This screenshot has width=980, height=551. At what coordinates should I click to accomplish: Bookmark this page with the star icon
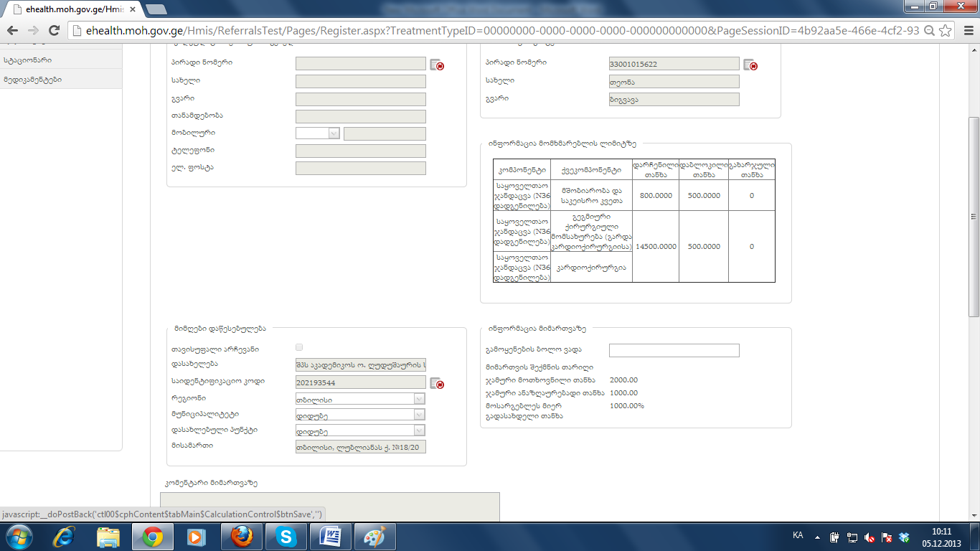(x=946, y=31)
